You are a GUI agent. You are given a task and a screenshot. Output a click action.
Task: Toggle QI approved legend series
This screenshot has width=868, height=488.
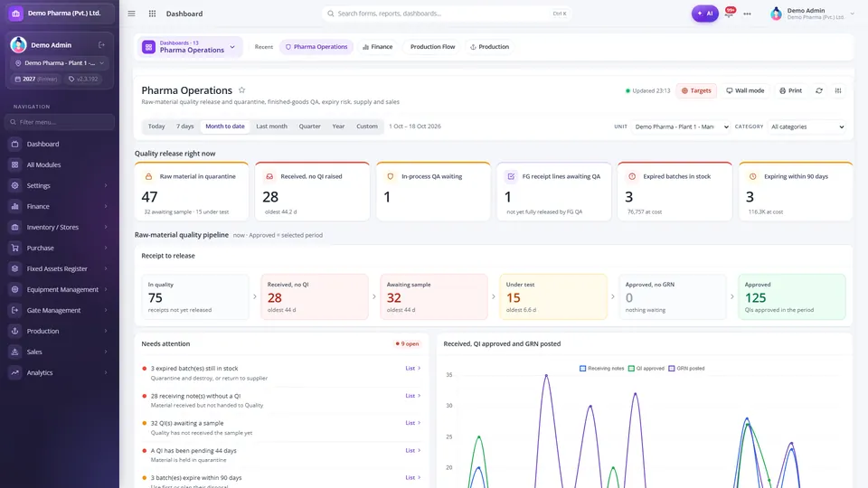coord(646,369)
